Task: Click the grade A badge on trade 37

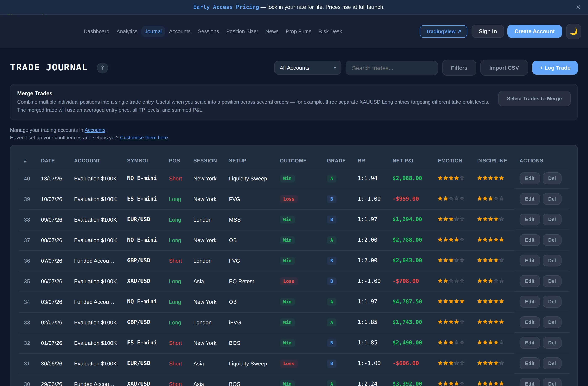Action: (x=331, y=240)
